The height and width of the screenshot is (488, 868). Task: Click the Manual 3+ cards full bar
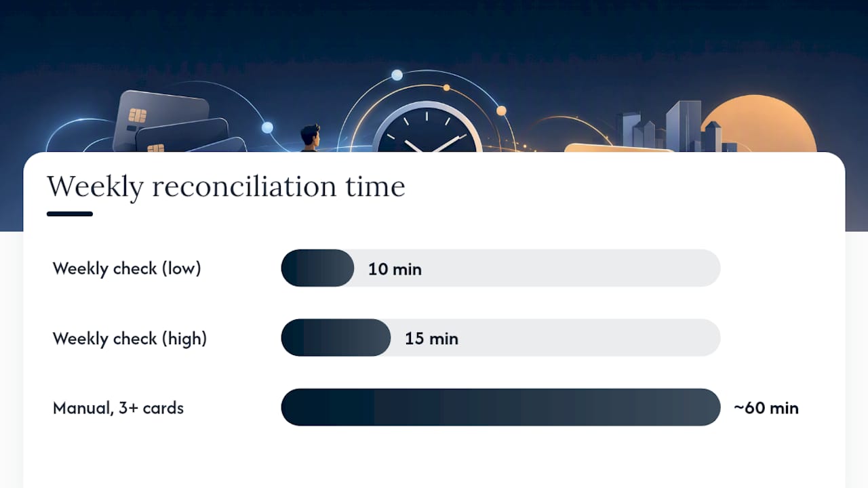500,407
